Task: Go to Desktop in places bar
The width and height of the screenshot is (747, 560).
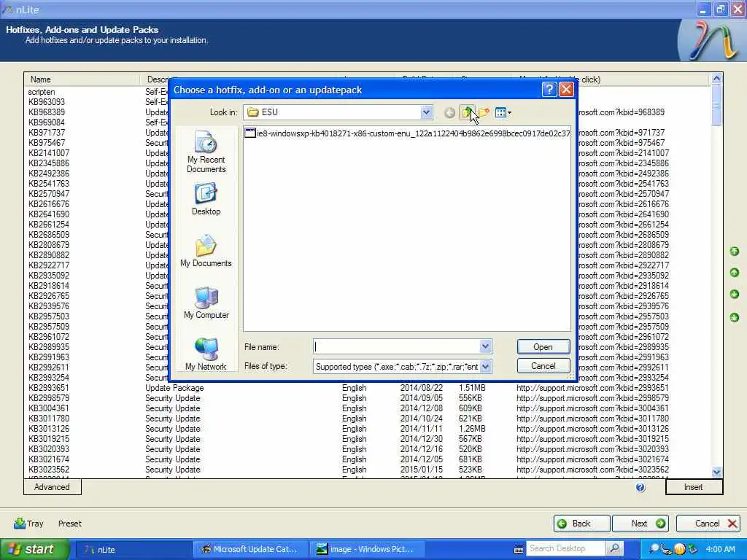Action: tap(206, 200)
